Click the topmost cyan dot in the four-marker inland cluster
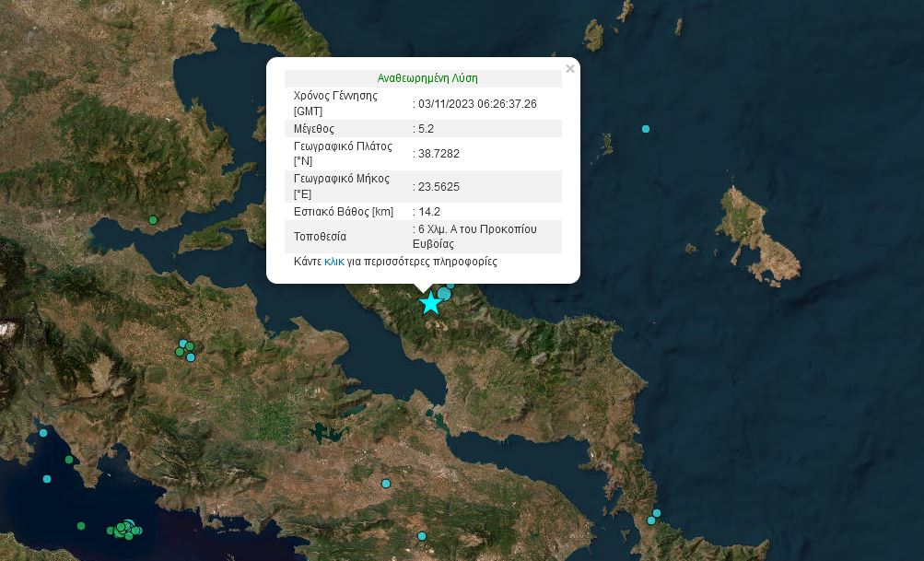Viewport: 924px width, 561px height. [182, 342]
